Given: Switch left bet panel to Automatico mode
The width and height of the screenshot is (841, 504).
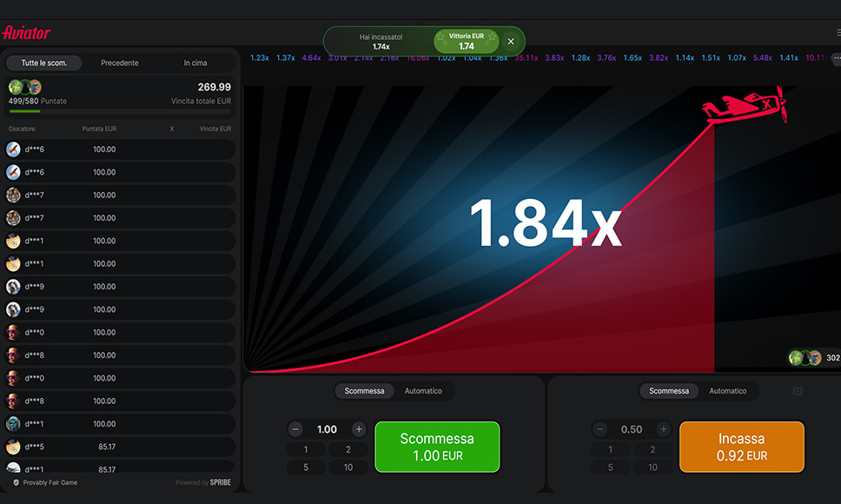Looking at the screenshot, I should (x=423, y=391).
